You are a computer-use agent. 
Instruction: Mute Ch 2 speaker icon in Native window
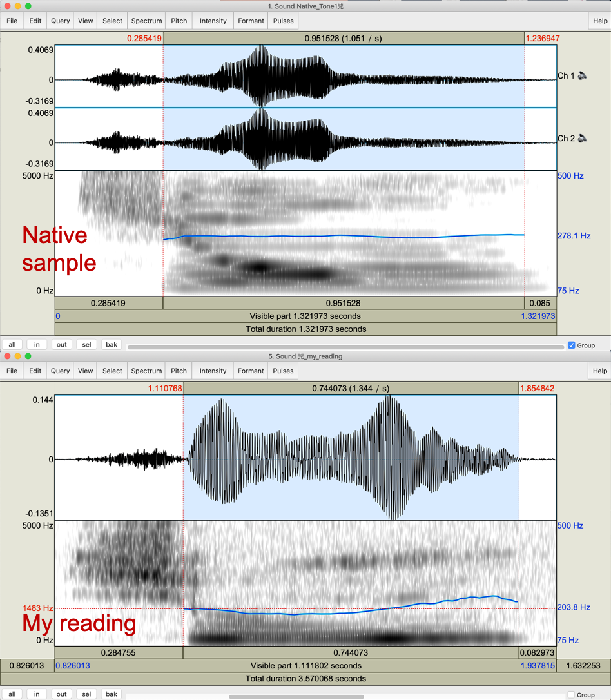point(582,139)
